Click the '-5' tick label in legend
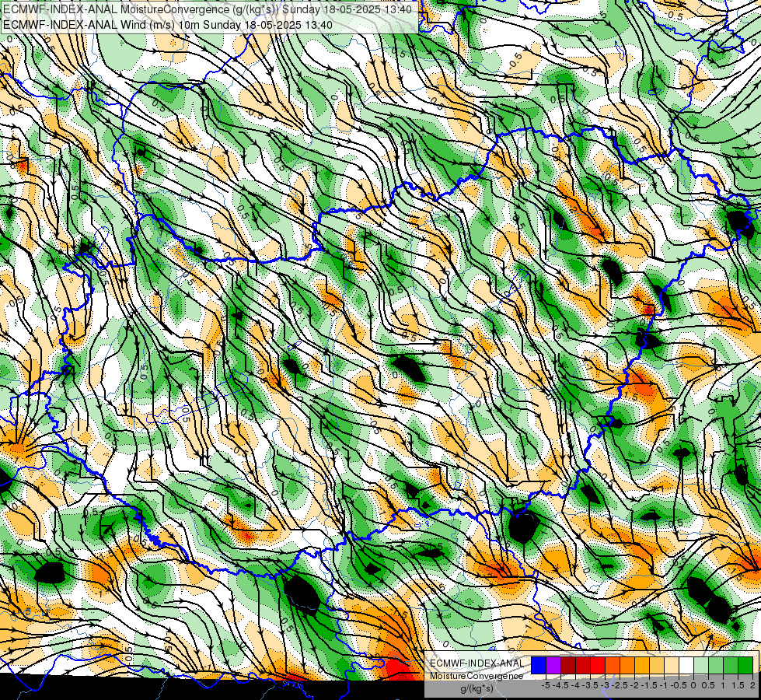761x700 pixels. pos(546,685)
